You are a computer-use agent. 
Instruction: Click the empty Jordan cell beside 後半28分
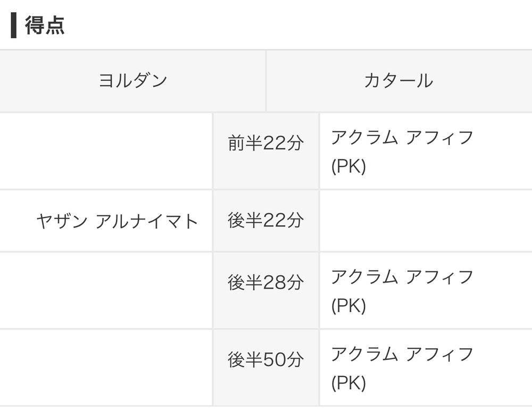click(x=106, y=290)
